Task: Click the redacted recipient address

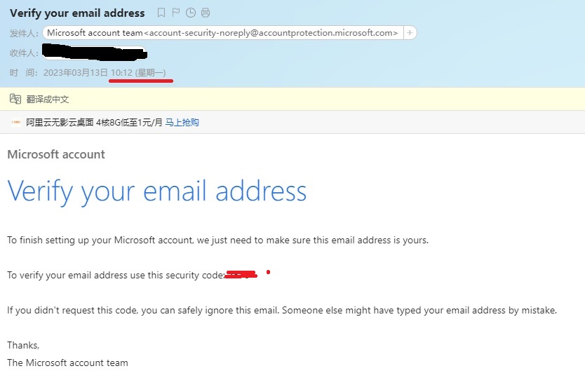Action: point(94,53)
